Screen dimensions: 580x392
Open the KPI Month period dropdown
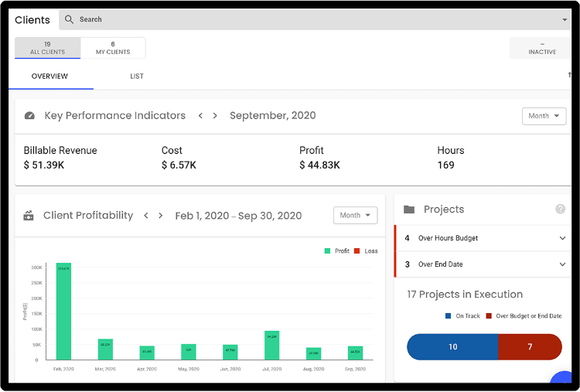pyautogui.click(x=544, y=116)
